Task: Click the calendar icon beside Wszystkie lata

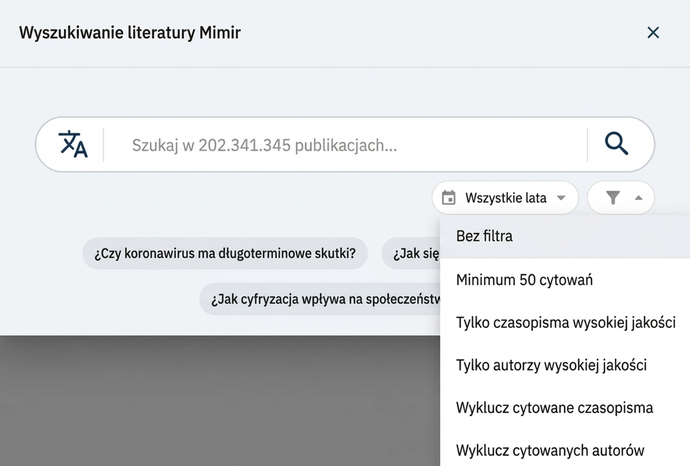Action: click(448, 198)
